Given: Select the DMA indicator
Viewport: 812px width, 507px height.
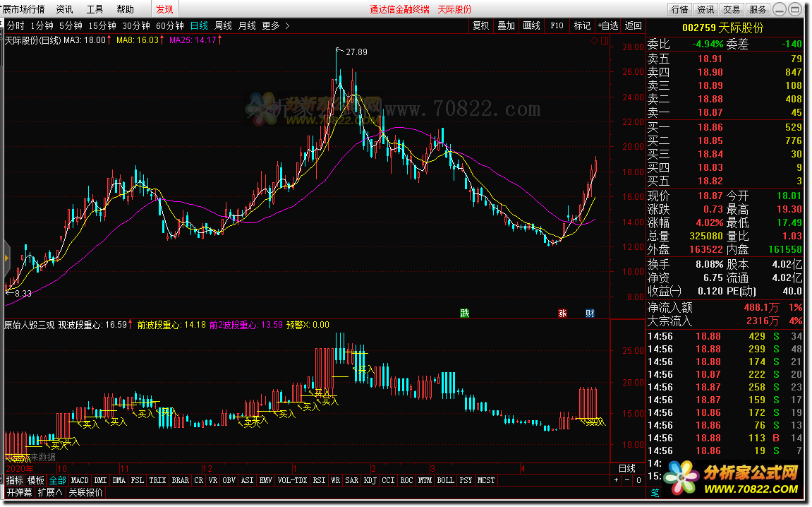Looking at the screenshot, I should click(119, 481).
